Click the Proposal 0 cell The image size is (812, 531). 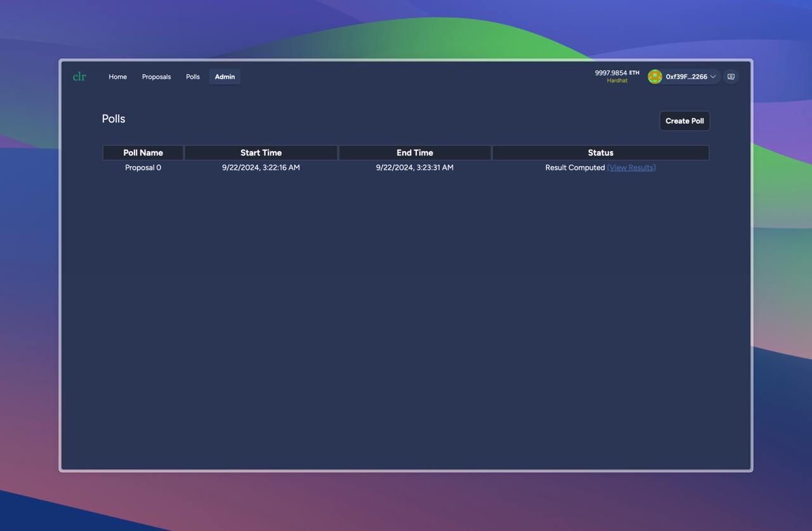click(x=143, y=167)
